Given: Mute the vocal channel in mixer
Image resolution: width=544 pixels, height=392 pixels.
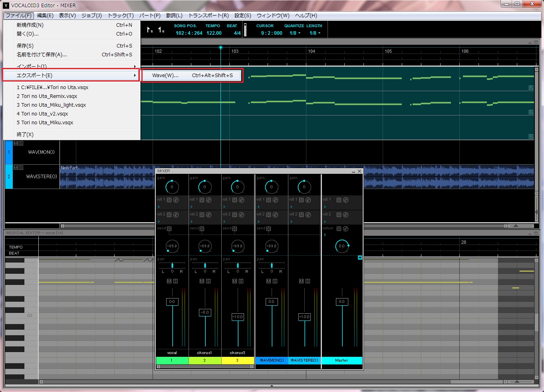Looking at the screenshot, I should click(169, 281).
